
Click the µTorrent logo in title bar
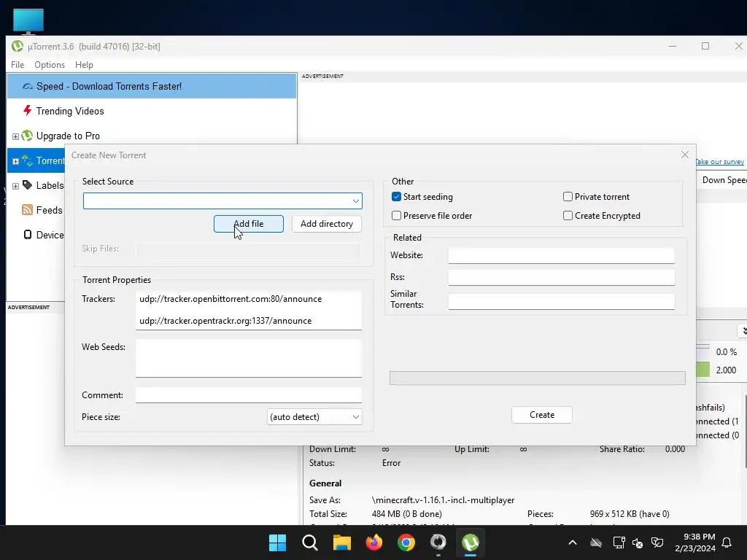tap(18, 46)
